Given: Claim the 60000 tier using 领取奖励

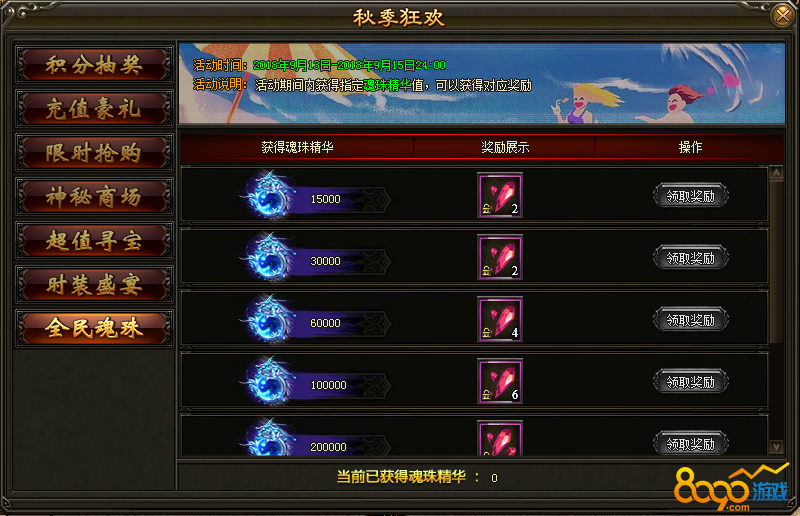Looking at the screenshot, I should pos(691,320).
